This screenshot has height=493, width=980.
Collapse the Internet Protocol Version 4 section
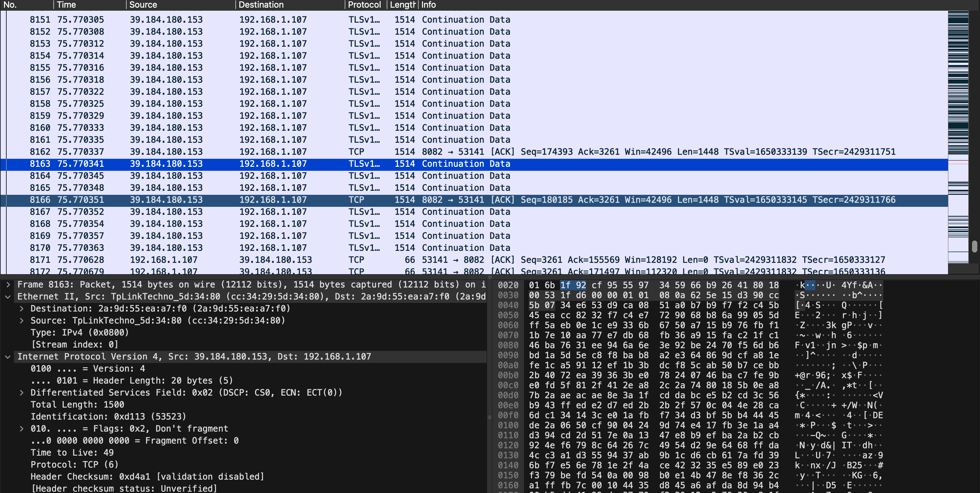tap(8, 357)
